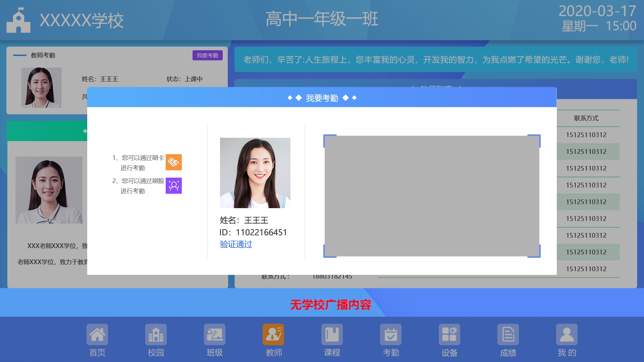Click the large teacher portrait on left

tap(49, 190)
